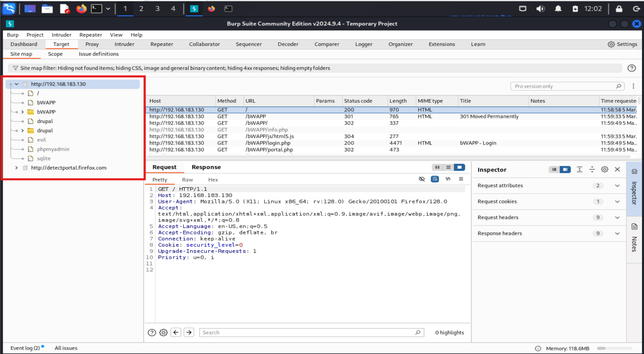Switch to the Proxy tab
The height and width of the screenshot is (354, 644).
point(92,44)
